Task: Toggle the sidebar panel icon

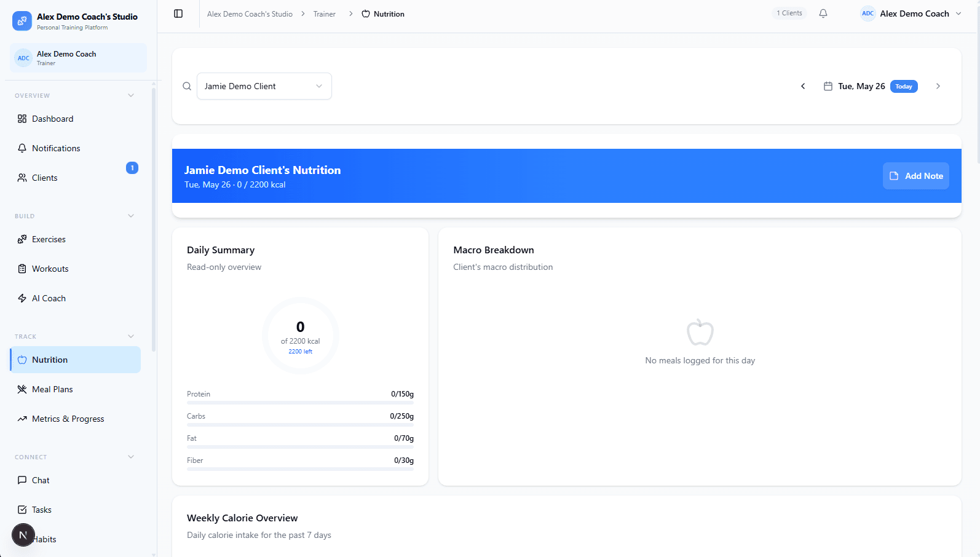Action: tap(178, 14)
